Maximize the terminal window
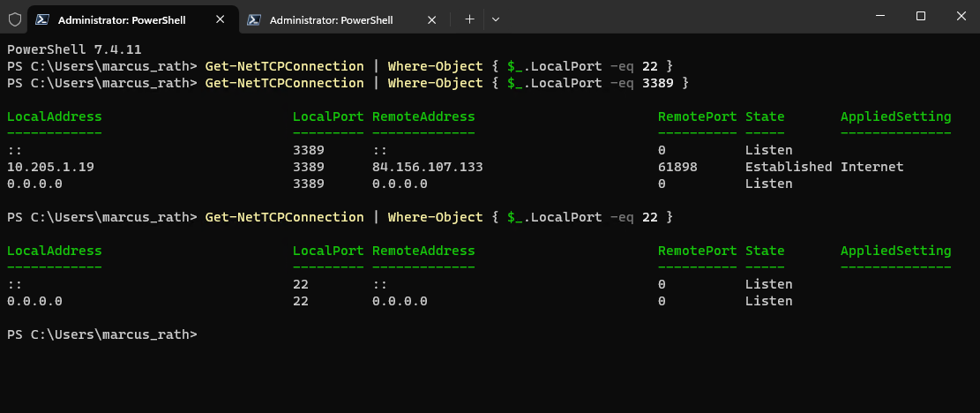 (921, 16)
